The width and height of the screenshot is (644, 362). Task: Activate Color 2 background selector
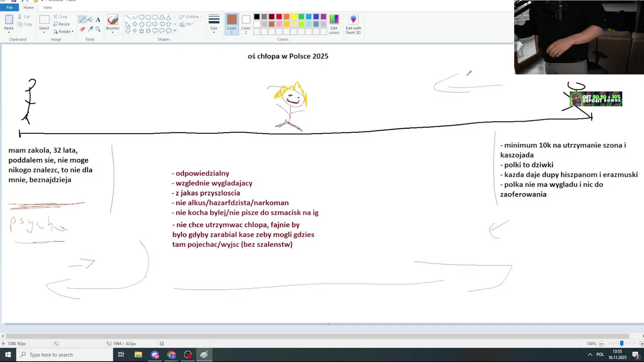pos(246,23)
